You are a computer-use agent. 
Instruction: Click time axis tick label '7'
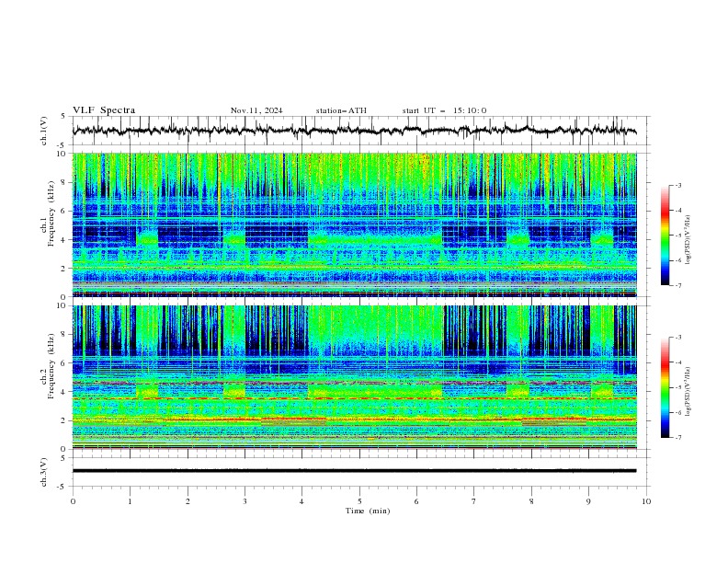(x=474, y=501)
